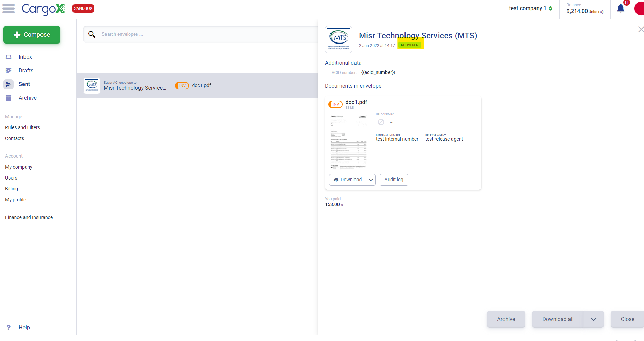This screenshot has width=644, height=341.
Task: Open the Inbox folder
Action: point(25,57)
